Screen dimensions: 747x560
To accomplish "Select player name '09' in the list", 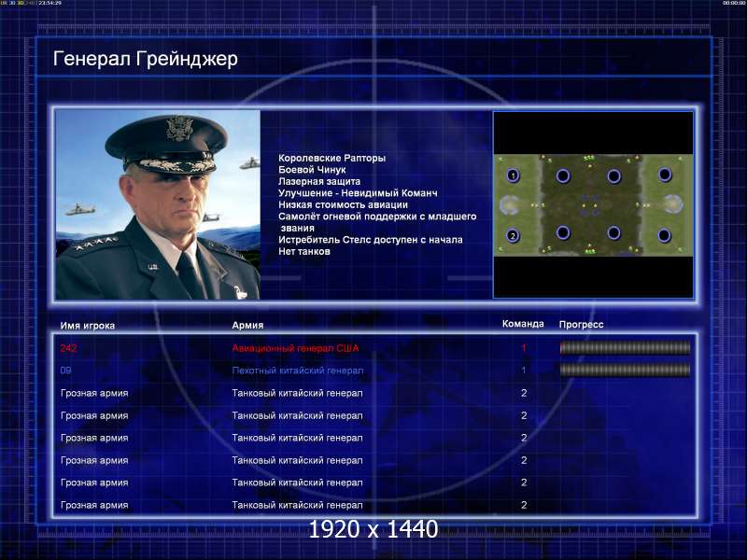I will pos(65,371).
